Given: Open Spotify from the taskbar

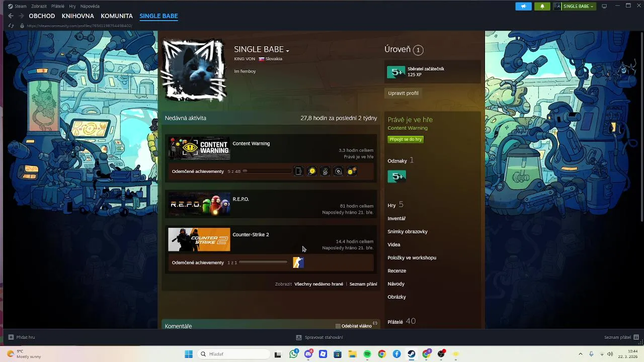Looking at the screenshot, I should [x=367, y=354].
